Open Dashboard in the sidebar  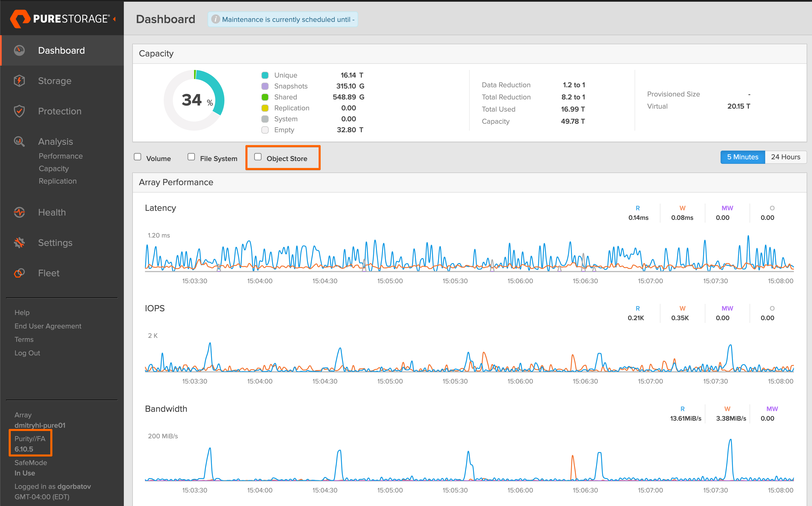point(62,50)
